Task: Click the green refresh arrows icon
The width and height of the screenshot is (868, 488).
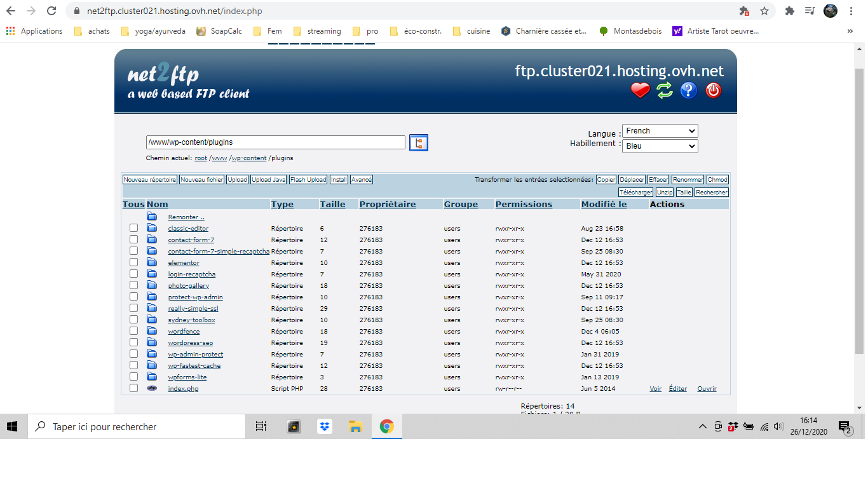Action: click(665, 91)
